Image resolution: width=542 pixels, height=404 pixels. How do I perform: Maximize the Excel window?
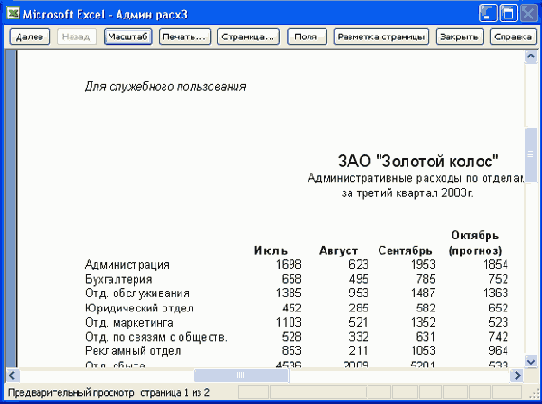point(508,14)
